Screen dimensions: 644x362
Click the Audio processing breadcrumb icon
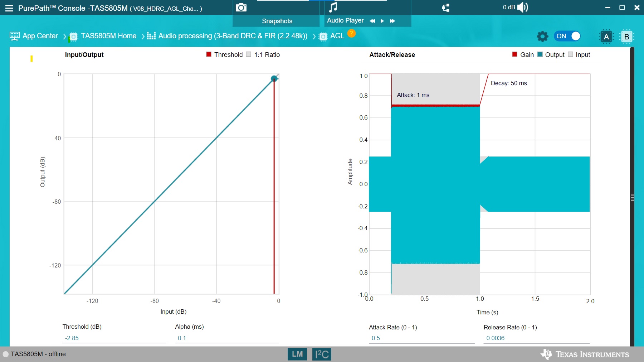tap(151, 36)
